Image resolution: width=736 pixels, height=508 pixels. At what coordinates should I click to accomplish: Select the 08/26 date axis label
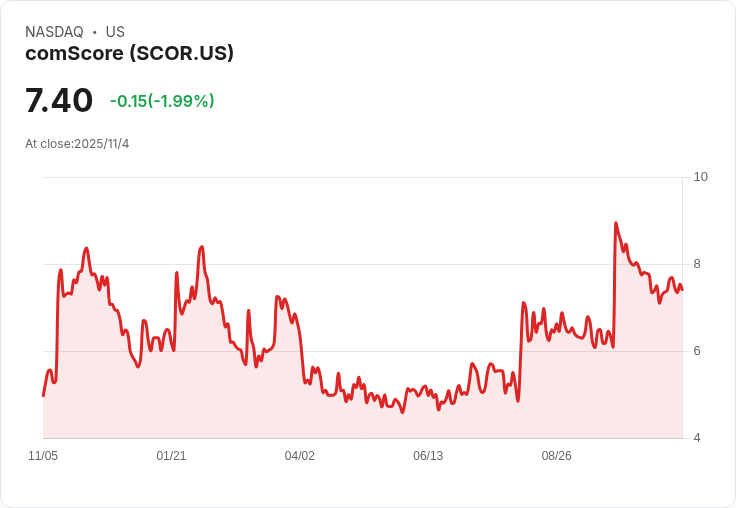(x=556, y=455)
